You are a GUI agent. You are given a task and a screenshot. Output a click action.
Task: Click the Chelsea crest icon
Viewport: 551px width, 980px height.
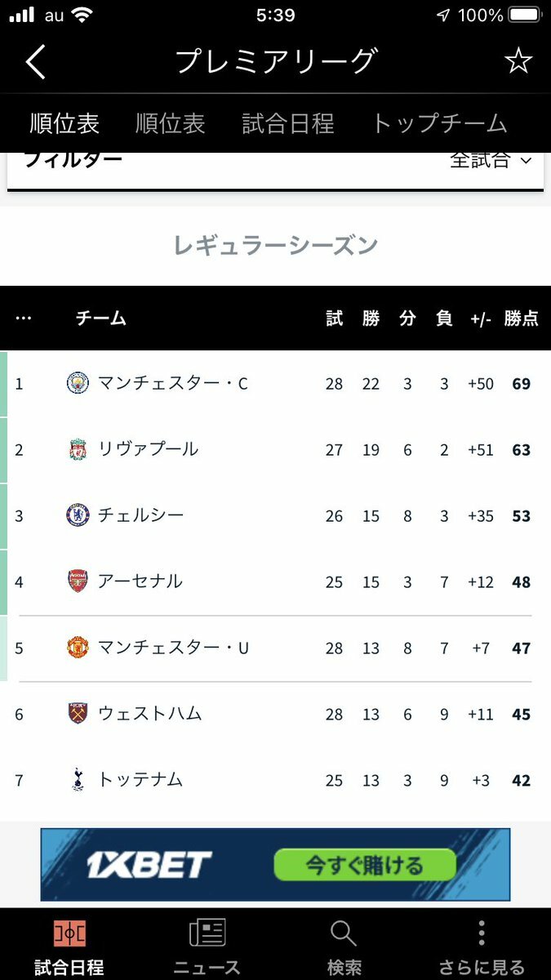pos(78,515)
